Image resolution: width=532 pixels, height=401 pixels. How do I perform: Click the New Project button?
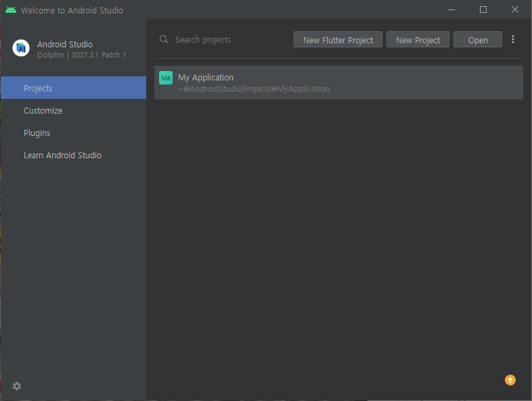[418, 40]
